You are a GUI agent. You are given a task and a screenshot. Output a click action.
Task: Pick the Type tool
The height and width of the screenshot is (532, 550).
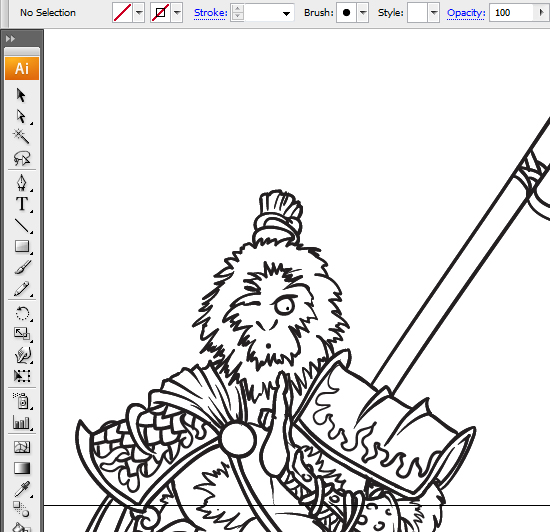[x=22, y=204]
